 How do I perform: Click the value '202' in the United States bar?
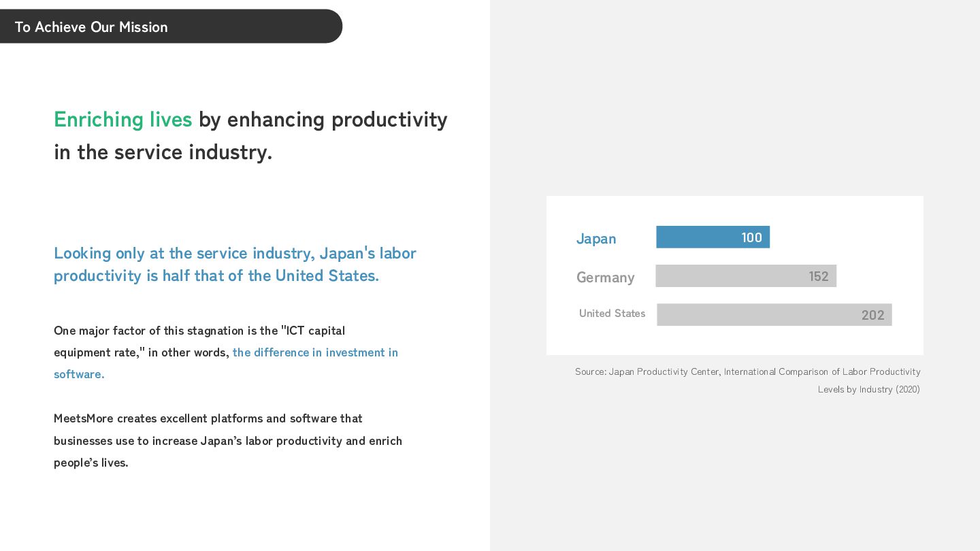click(872, 315)
